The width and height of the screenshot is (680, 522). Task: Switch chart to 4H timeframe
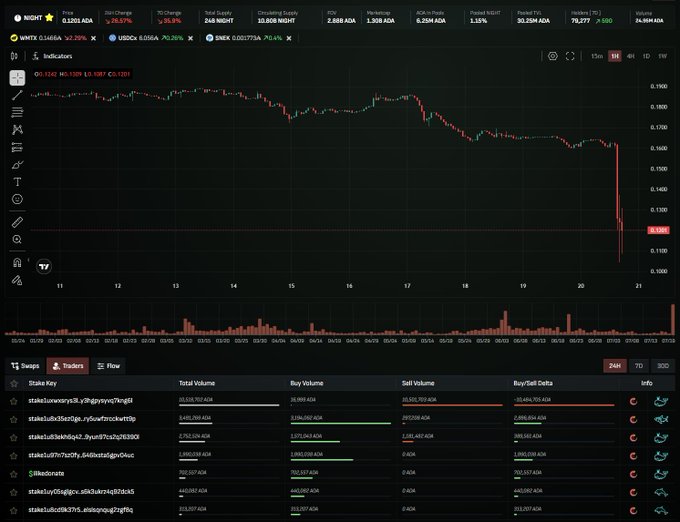pyautogui.click(x=631, y=56)
